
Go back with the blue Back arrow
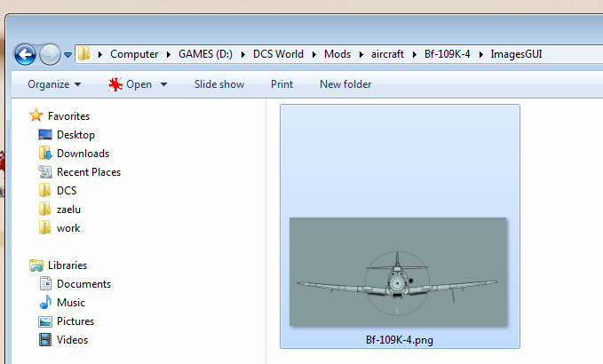(x=26, y=54)
